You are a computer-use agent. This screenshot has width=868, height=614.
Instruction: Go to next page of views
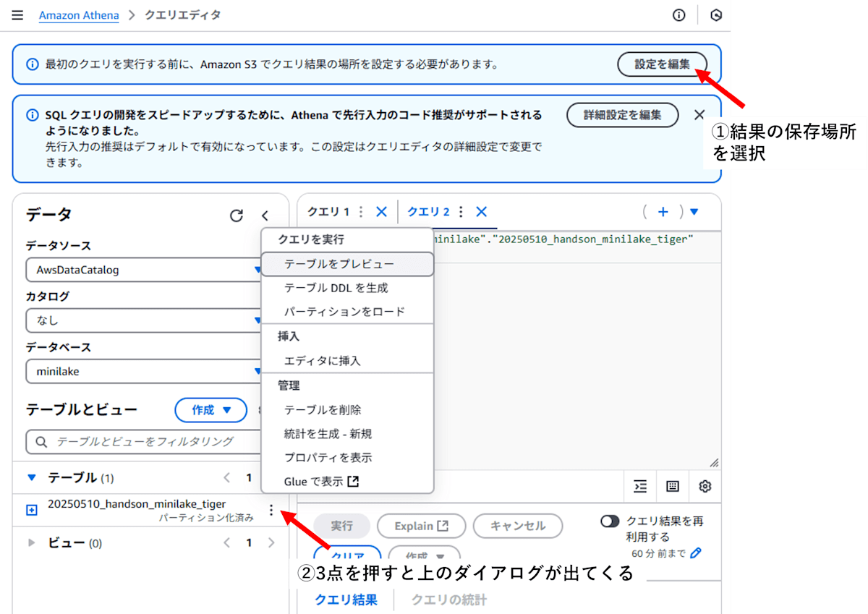click(x=271, y=542)
